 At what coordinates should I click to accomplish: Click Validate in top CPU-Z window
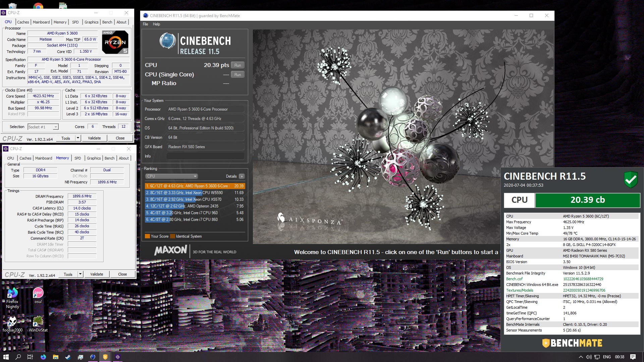point(94,138)
